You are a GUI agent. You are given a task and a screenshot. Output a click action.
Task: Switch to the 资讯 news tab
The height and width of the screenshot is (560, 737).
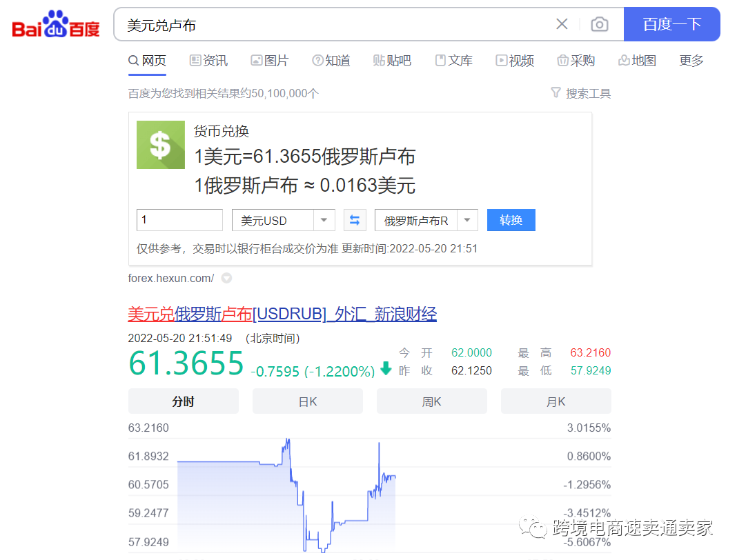pyautogui.click(x=208, y=61)
